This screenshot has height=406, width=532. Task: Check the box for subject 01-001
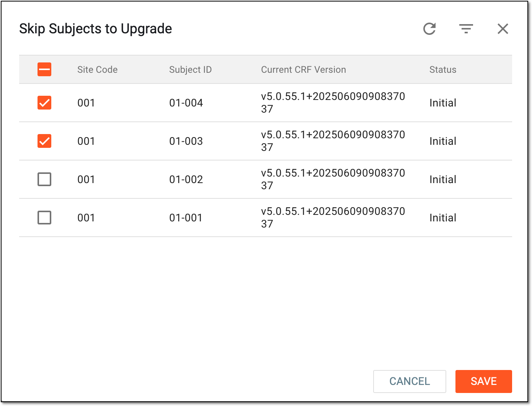44,218
